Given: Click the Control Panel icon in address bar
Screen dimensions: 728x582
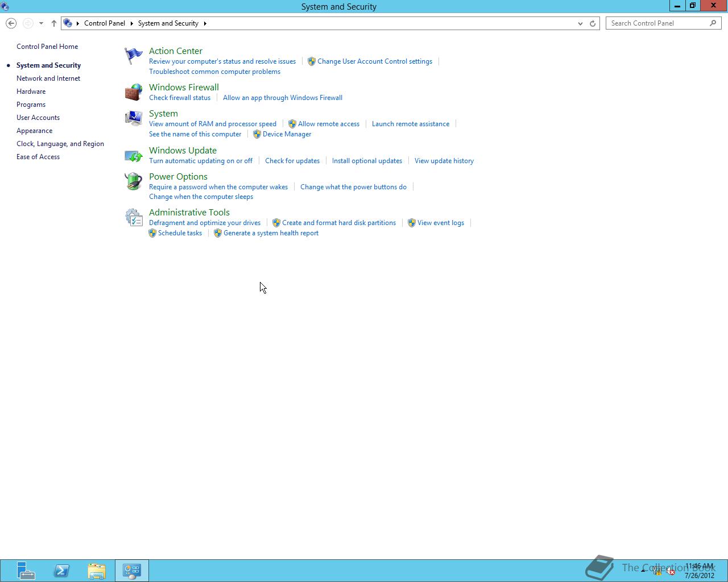Looking at the screenshot, I should 68,23.
